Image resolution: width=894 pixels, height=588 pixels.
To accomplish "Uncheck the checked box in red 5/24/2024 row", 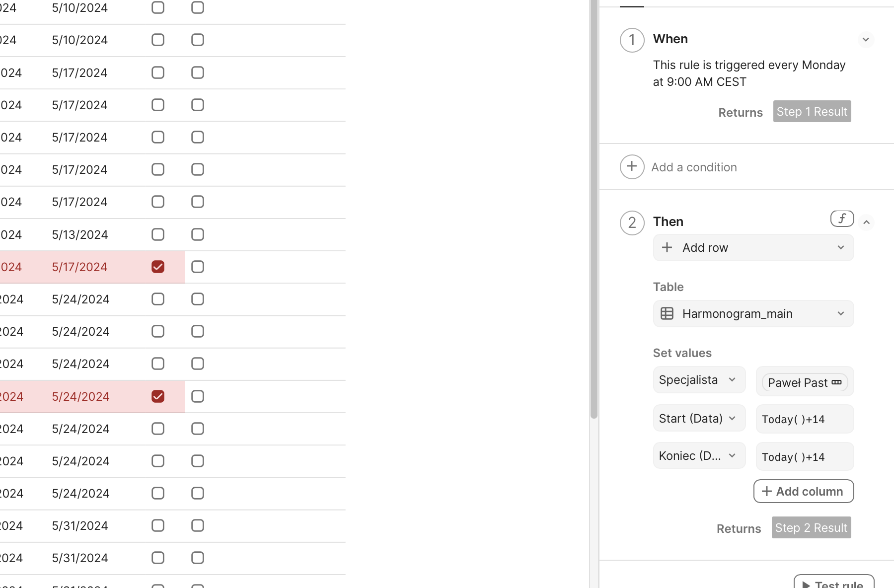I will pyautogui.click(x=158, y=397).
